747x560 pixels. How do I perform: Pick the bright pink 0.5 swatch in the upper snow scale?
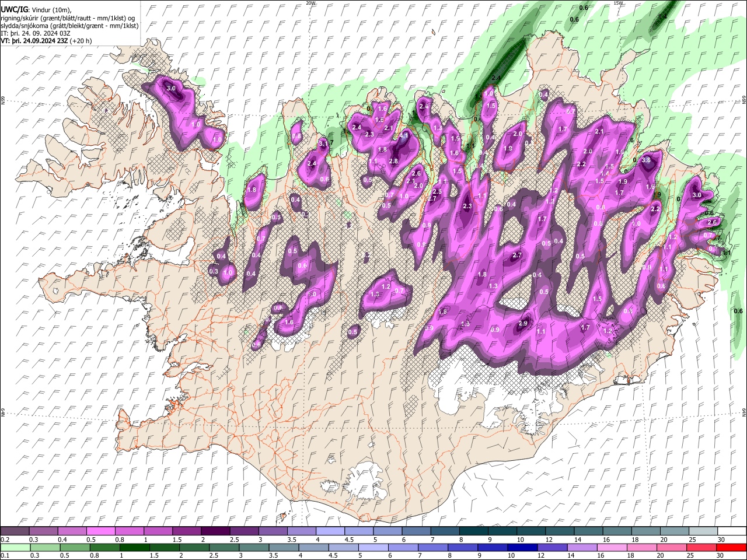[100, 531]
